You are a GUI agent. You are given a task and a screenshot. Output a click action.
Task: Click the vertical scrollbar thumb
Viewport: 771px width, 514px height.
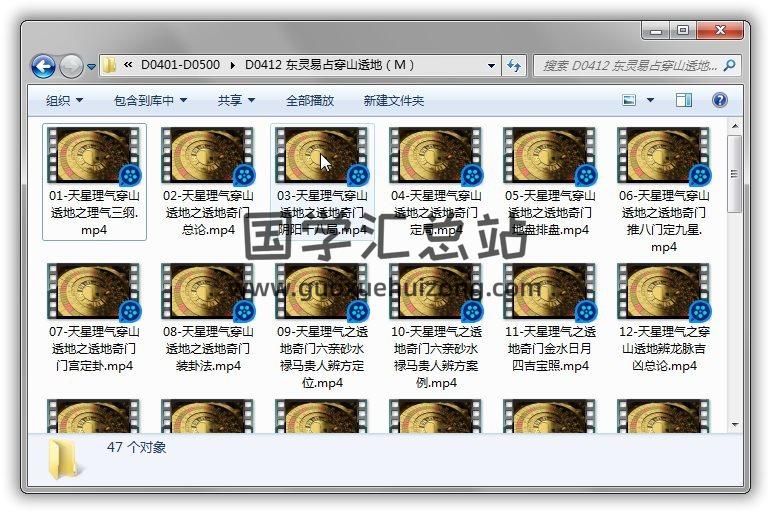click(735, 174)
